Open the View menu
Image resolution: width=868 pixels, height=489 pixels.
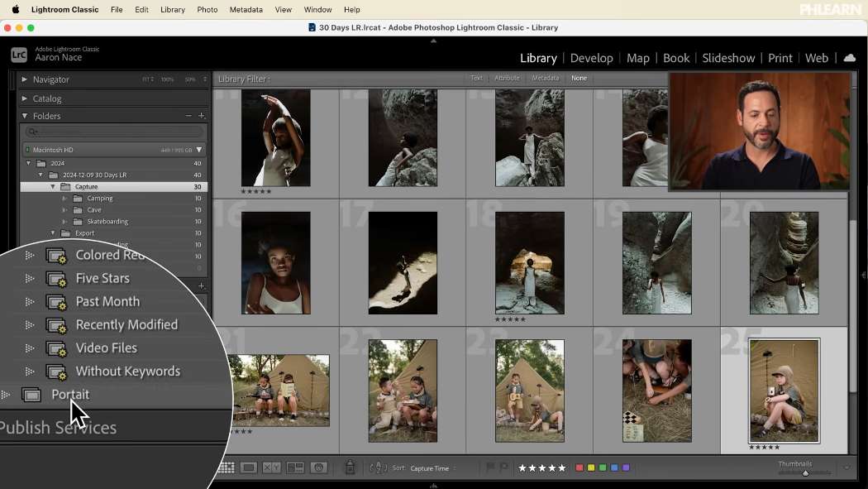[284, 9]
